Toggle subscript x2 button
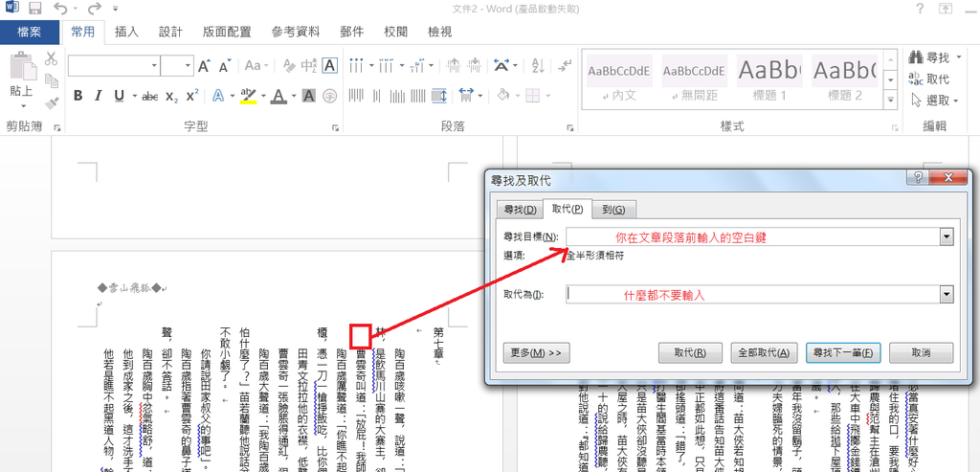 171,96
